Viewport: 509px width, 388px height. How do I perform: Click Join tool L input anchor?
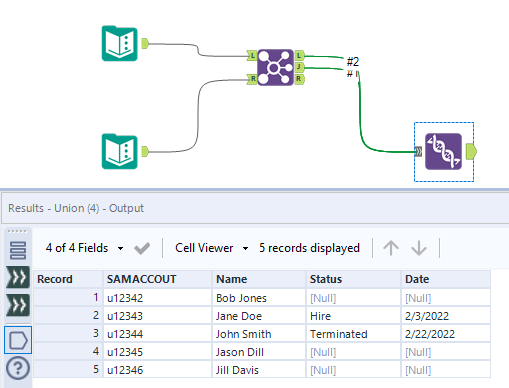pos(252,56)
